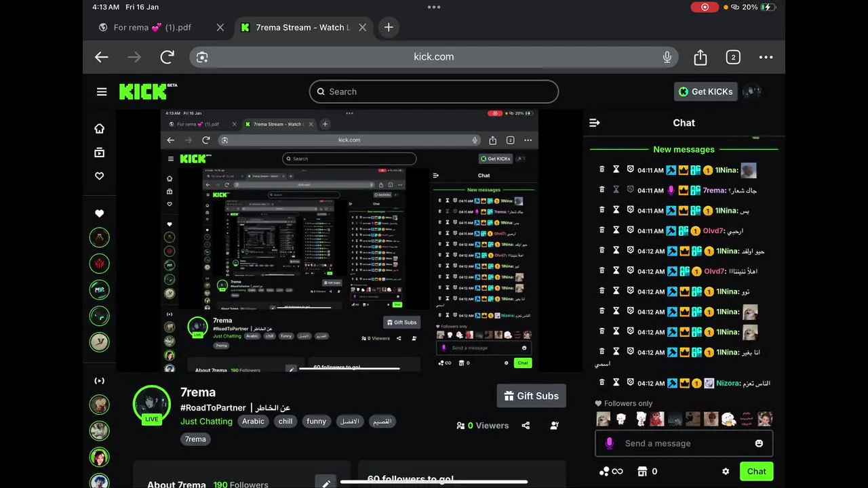Open the profile avatar beside Get KICKs
Screen dimensions: 868x488
point(752,91)
